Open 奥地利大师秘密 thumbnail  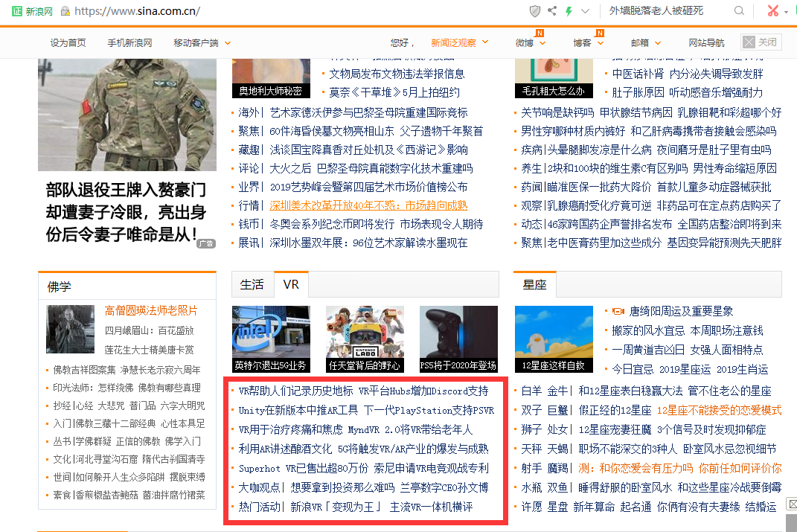click(x=271, y=78)
